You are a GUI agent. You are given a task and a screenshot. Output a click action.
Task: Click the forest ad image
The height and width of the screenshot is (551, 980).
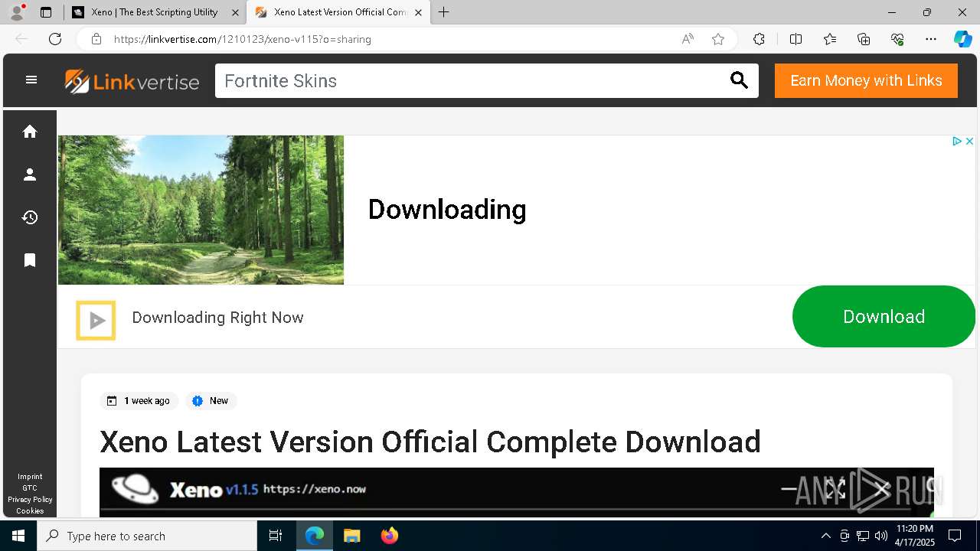point(201,210)
